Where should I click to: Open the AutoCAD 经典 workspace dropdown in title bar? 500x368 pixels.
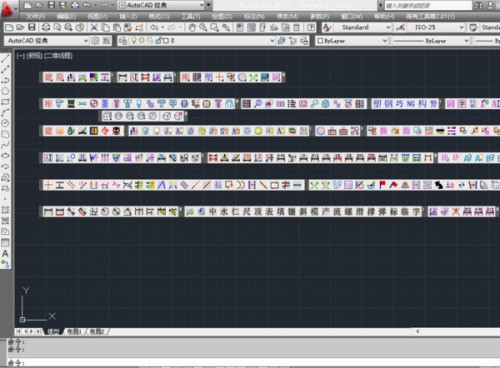coord(160,5)
